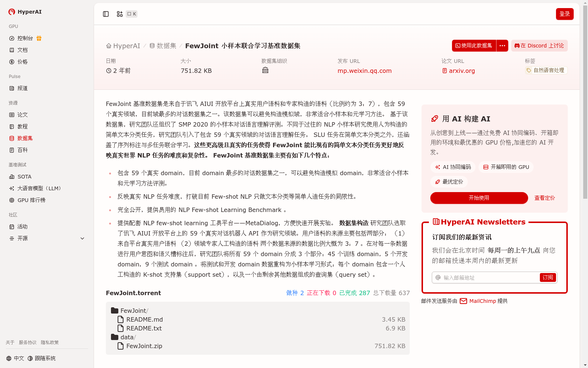Open 文档 in the sidebar

18,50
